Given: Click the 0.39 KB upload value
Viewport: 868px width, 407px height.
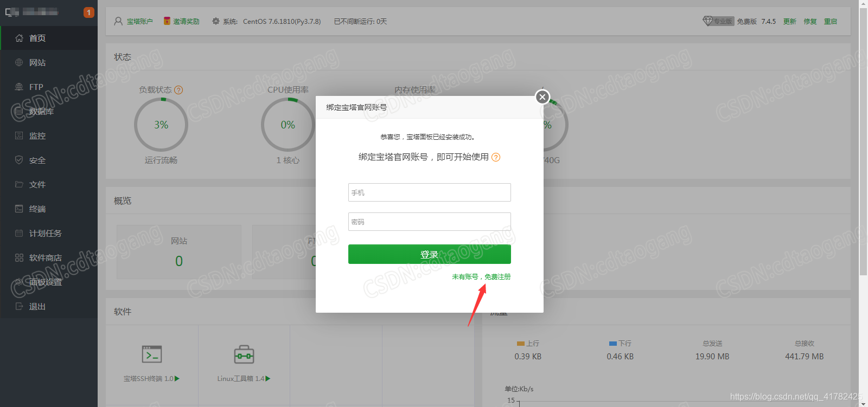Looking at the screenshot, I should click(528, 357).
